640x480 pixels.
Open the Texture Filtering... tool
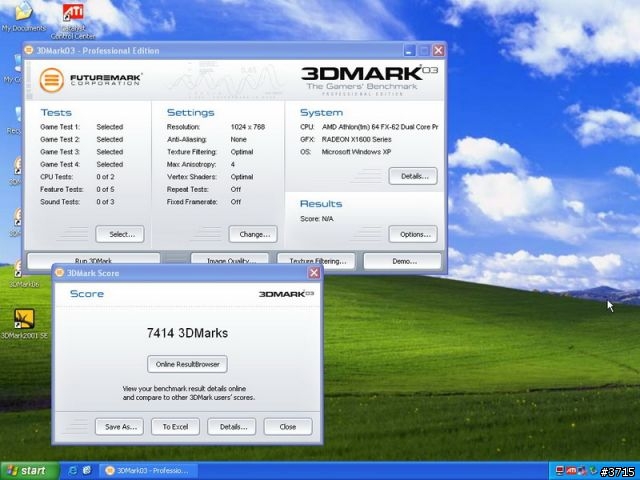pos(316,261)
